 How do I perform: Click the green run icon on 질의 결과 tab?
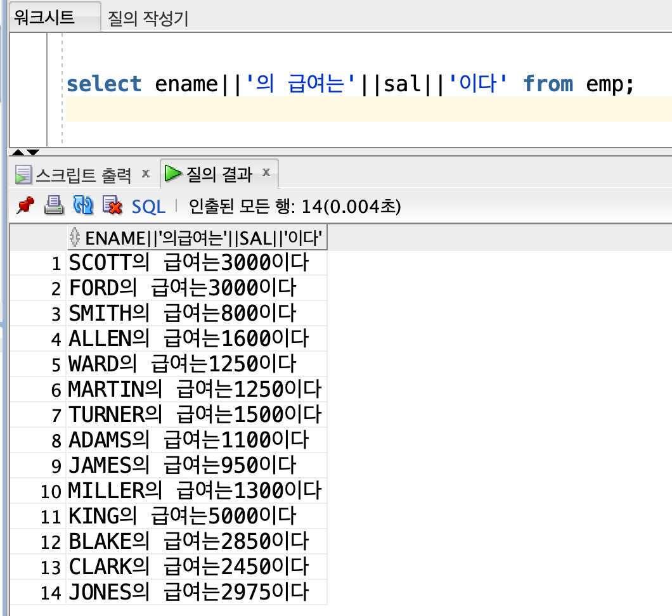pyautogui.click(x=173, y=174)
